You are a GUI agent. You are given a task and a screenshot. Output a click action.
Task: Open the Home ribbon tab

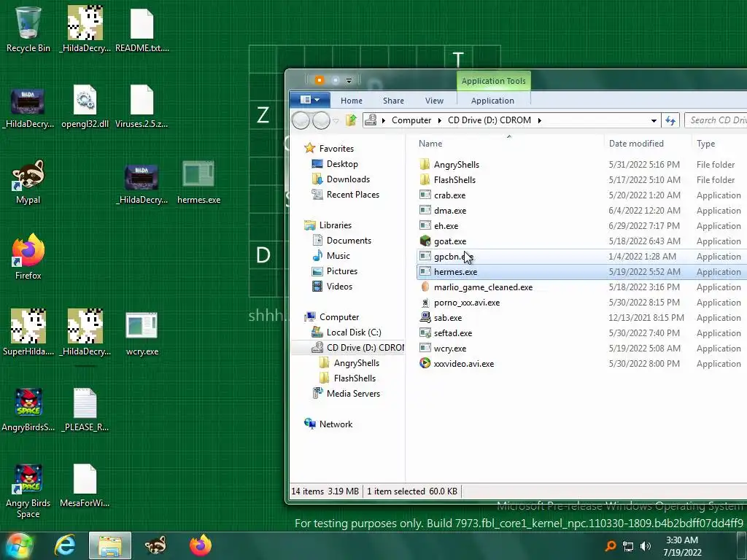352,101
